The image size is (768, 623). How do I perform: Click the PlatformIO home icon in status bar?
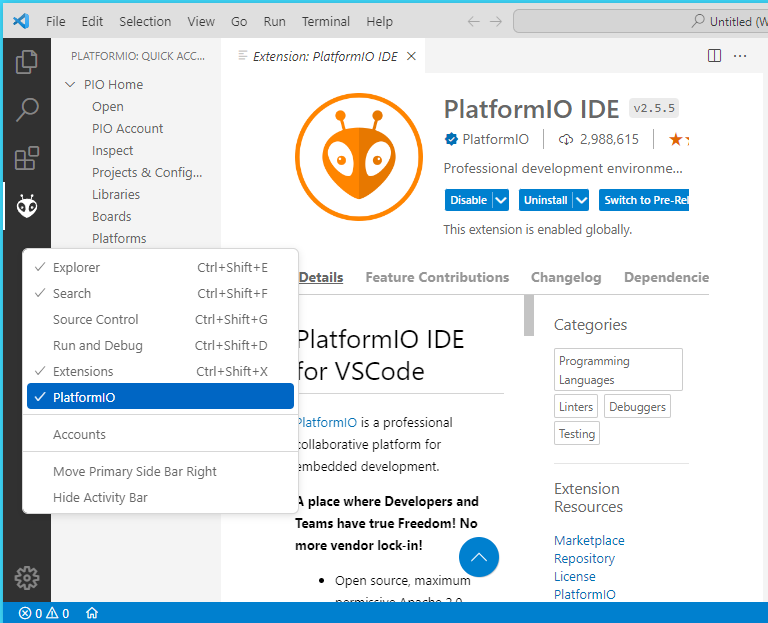[92, 613]
